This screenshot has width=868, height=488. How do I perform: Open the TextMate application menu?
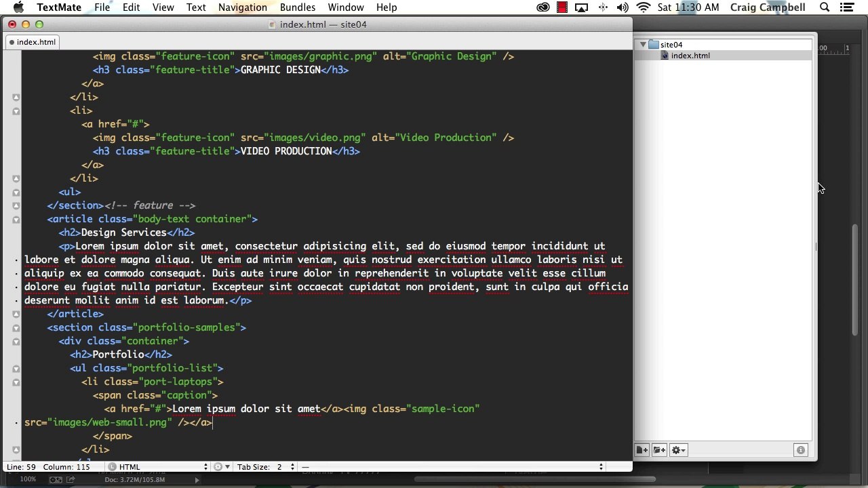point(59,7)
